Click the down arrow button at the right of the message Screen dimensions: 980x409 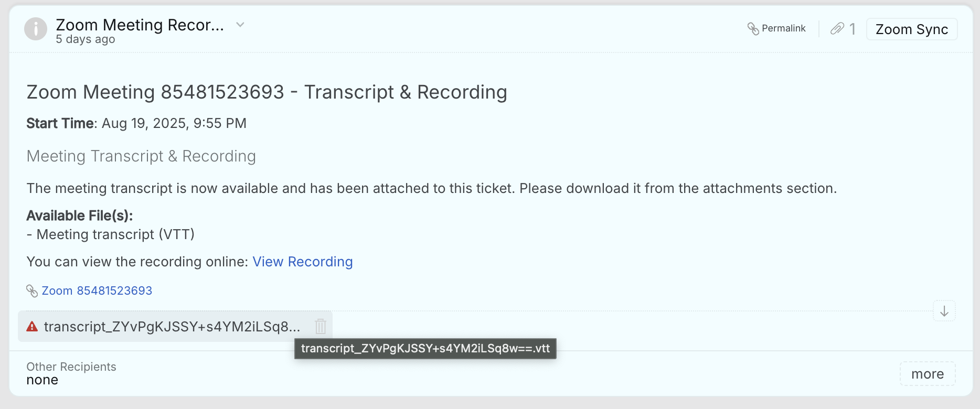click(x=944, y=311)
